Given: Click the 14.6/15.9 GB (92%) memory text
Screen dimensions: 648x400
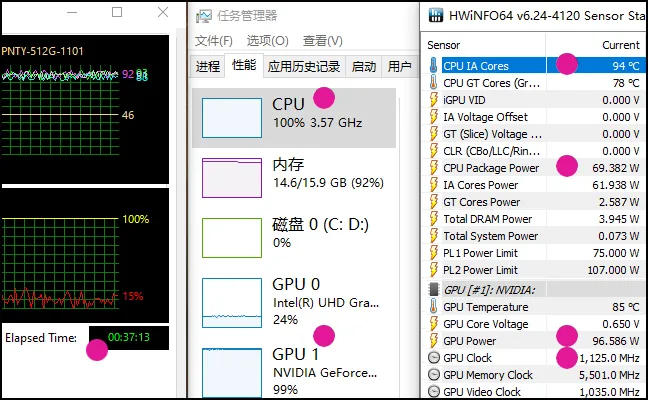Looking at the screenshot, I should 328,182.
